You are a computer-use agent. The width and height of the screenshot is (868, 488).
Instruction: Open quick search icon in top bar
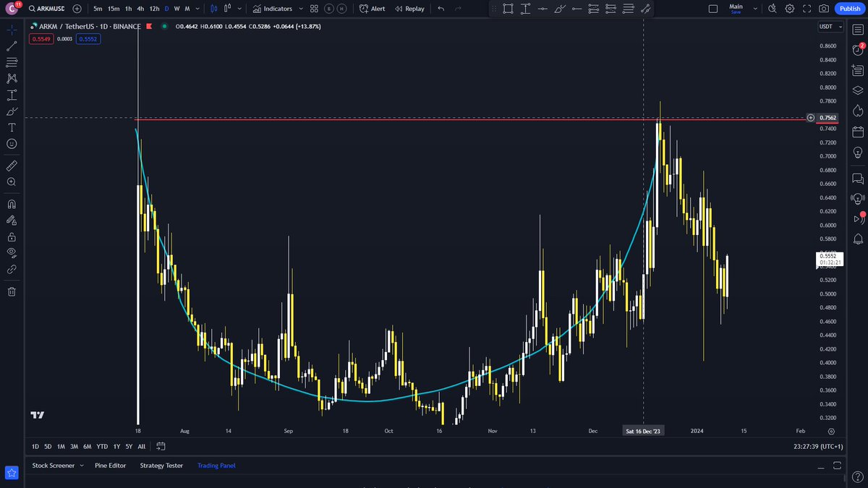(773, 9)
